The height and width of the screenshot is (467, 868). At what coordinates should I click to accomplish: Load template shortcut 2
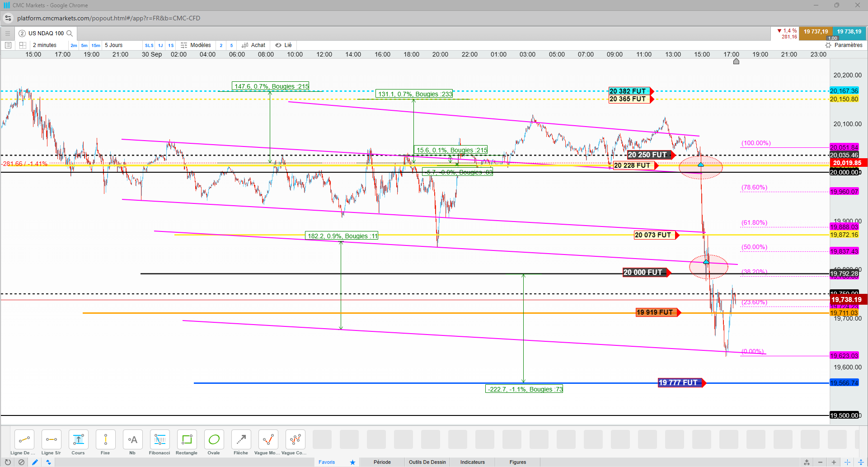pos(221,46)
